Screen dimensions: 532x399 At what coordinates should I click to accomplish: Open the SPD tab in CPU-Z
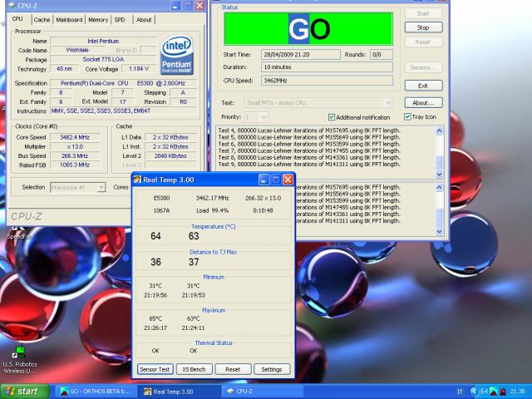(120, 19)
